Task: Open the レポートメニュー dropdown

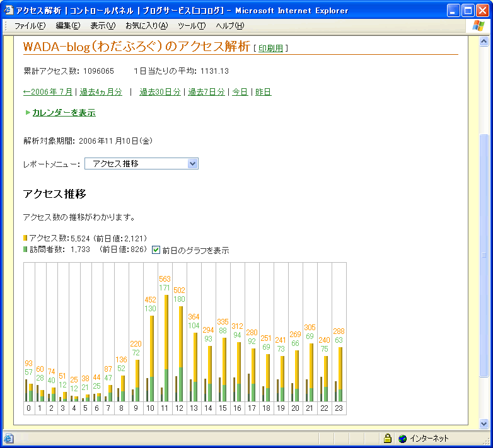Action: (192, 164)
